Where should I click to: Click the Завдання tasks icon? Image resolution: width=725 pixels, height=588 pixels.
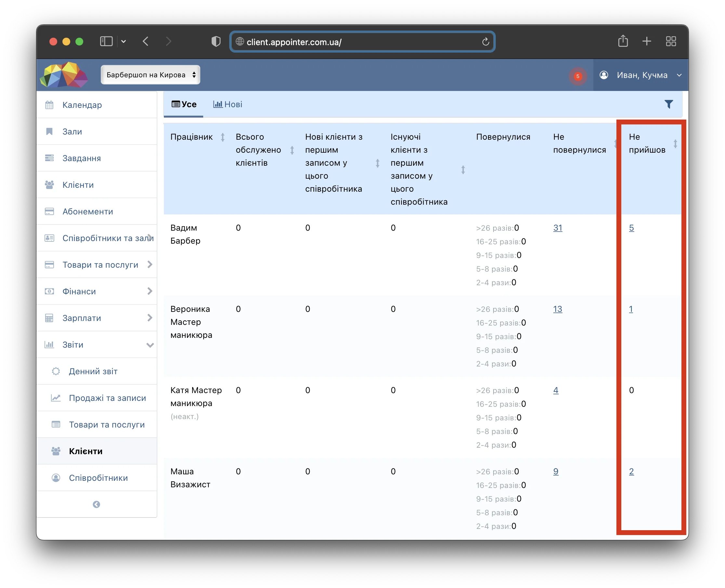point(49,158)
